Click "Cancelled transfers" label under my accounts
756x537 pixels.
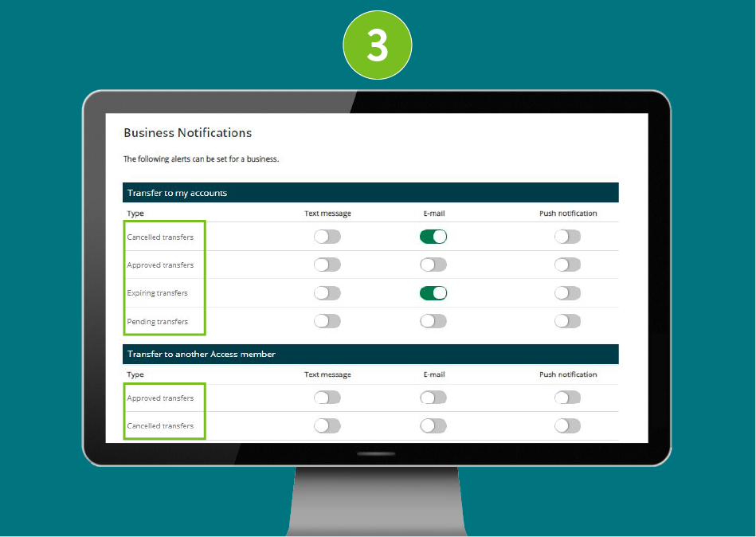(x=160, y=237)
